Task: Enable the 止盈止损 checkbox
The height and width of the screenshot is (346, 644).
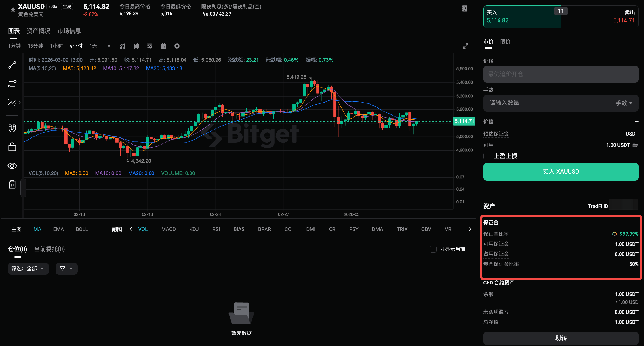Action: pos(487,156)
